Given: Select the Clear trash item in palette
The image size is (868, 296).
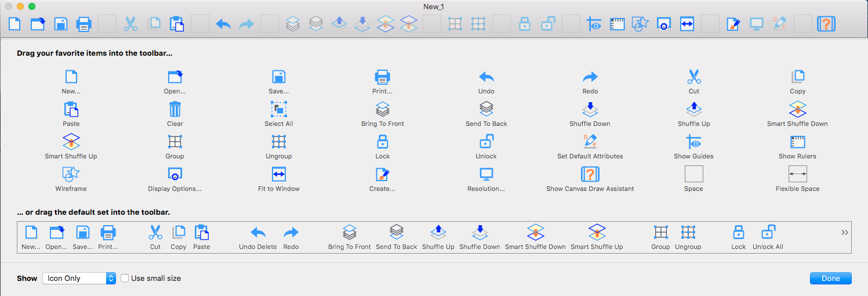Looking at the screenshot, I should [175, 114].
